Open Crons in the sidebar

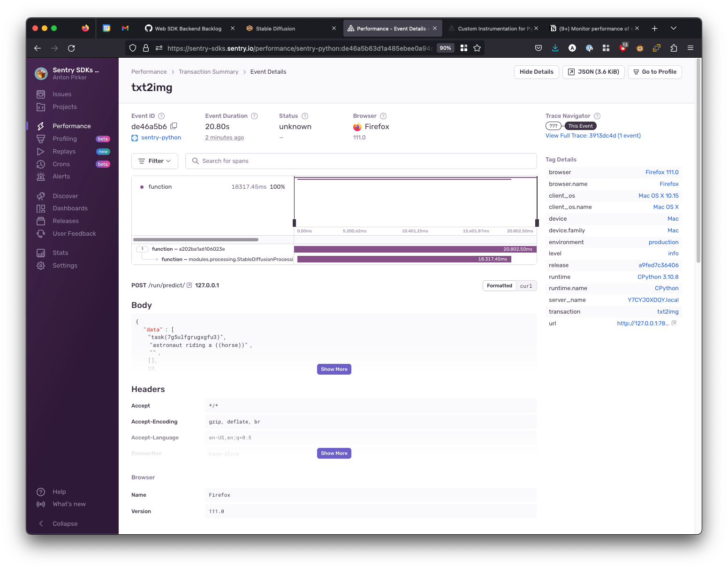coord(61,164)
